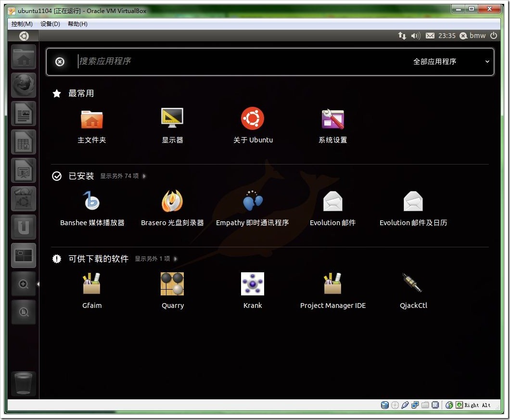The height and width of the screenshot is (420, 510).
Task: Launch Empathy 即时通讯程序
Action: point(253,208)
